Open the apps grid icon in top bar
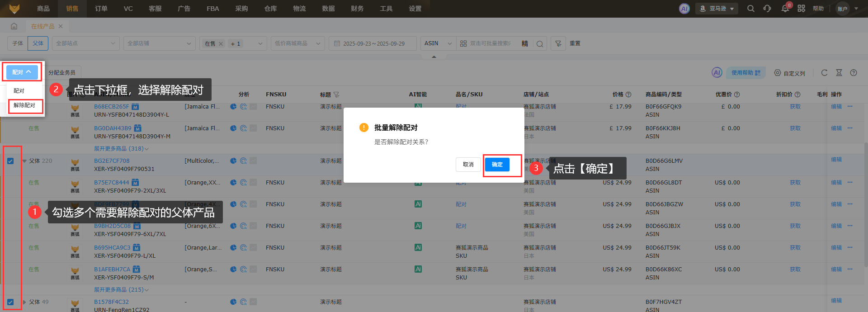The image size is (868, 312). click(x=802, y=9)
